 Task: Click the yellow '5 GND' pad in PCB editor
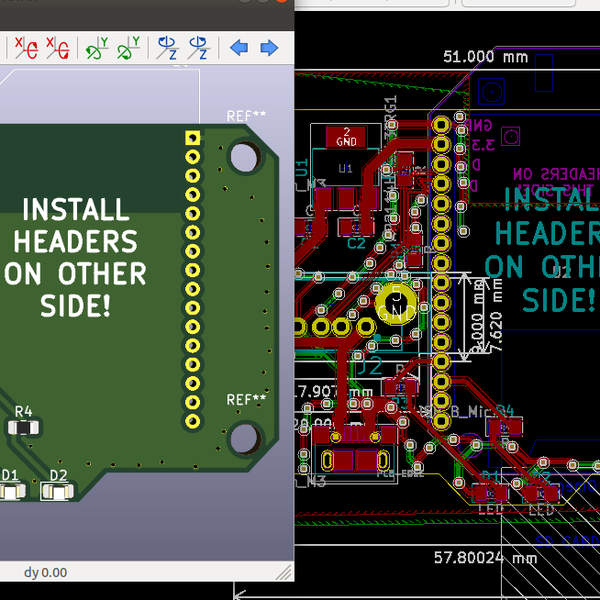396,304
